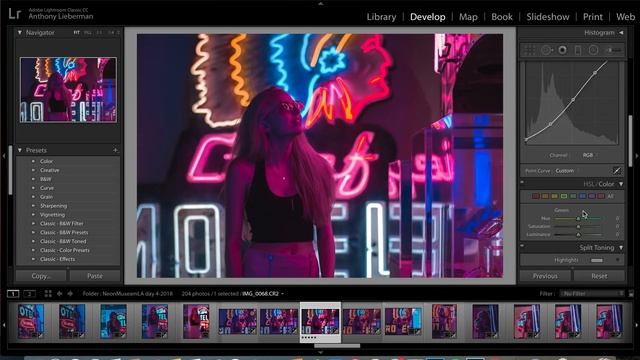Select the Magenta color swatch in HSL

click(601, 196)
